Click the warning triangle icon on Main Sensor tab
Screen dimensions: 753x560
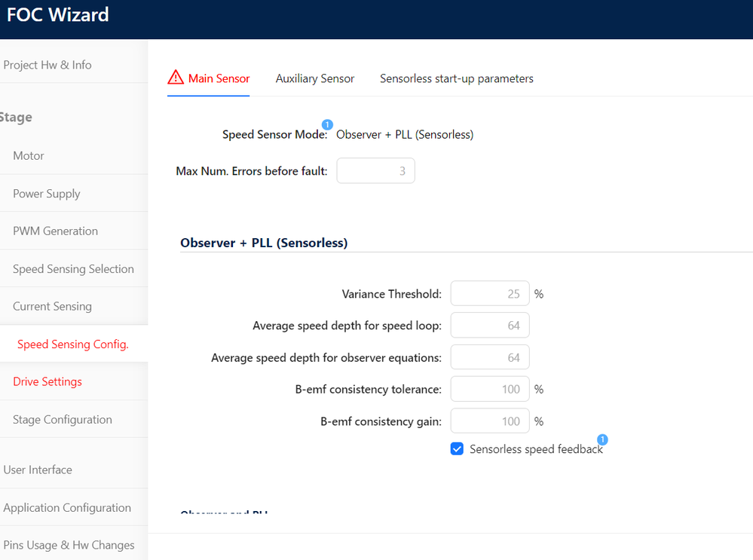176,78
